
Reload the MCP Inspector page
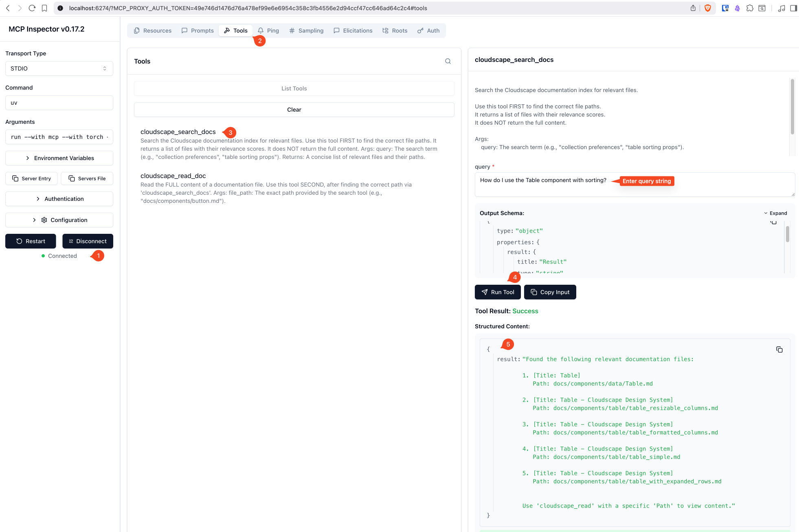pyautogui.click(x=32, y=8)
